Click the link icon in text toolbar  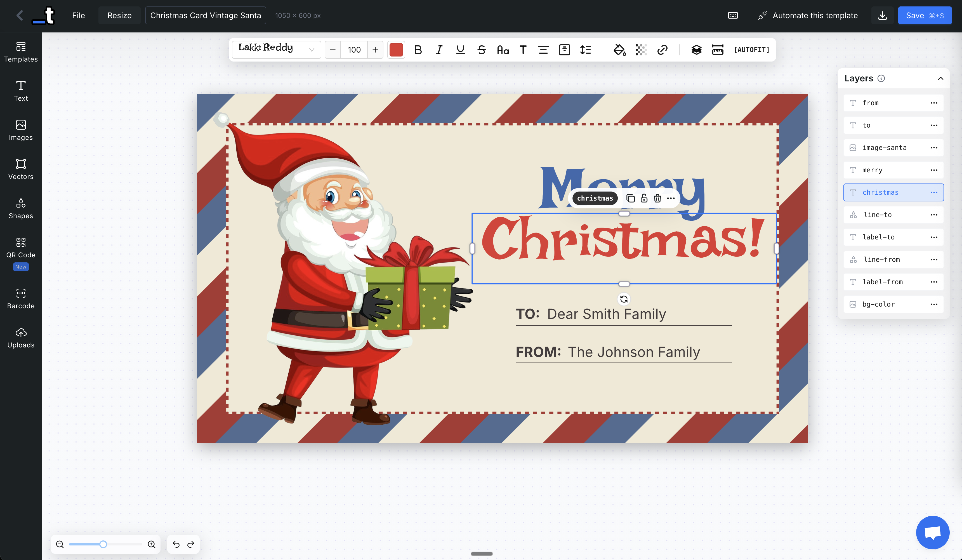(662, 50)
